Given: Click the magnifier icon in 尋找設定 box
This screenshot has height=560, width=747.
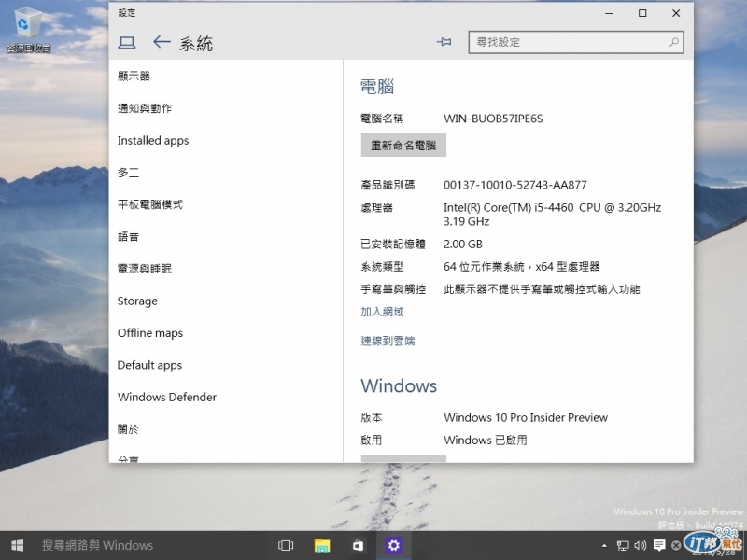Looking at the screenshot, I should coord(673,42).
